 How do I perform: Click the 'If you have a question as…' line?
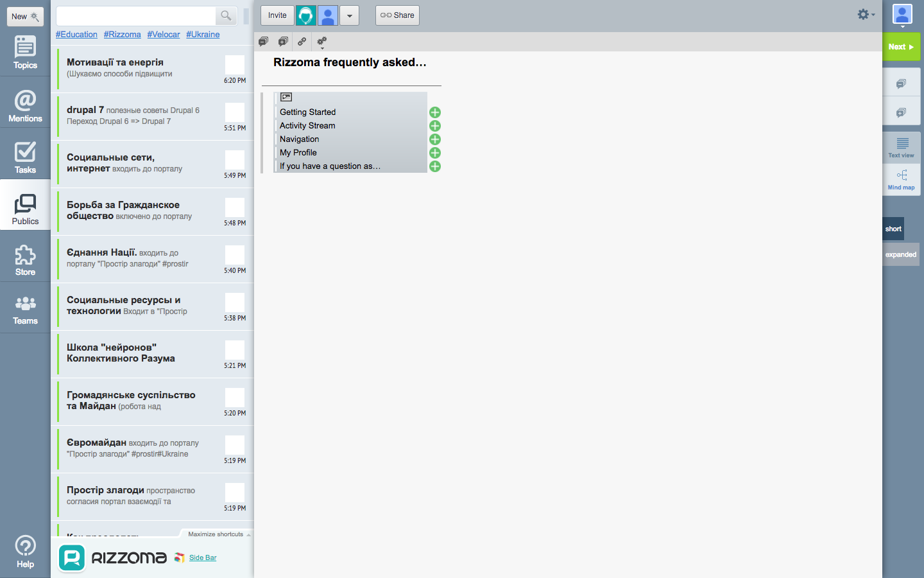[330, 166]
